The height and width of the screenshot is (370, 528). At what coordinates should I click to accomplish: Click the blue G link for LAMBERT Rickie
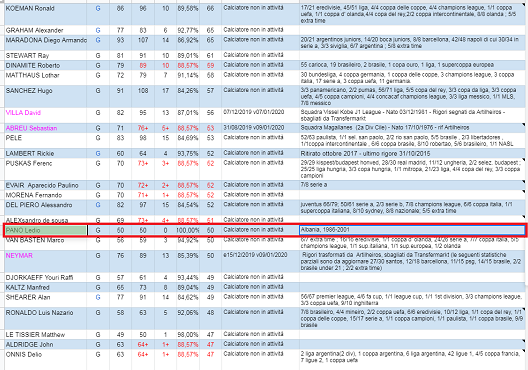[98, 154]
